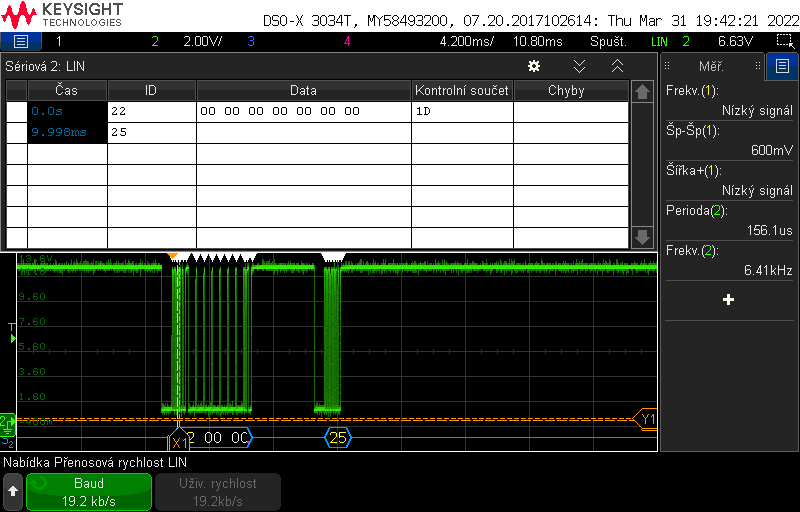
Task: Click the lister scroll down arrow
Action: coord(642,237)
